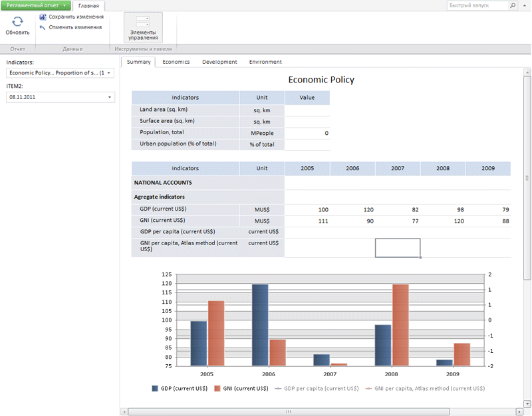532x416 pixels.
Task: Switch to the Development tab
Action: (x=219, y=62)
